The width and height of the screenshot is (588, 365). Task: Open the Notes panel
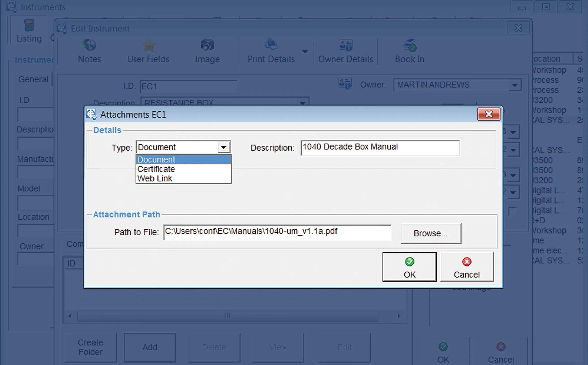click(x=89, y=51)
